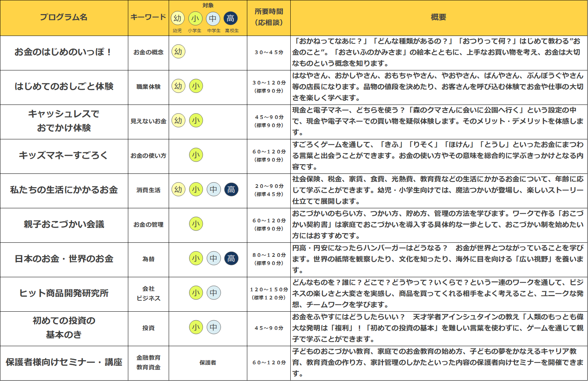588x381 pixels.
Task: Click the 保護者 target cell
Action: (208, 363)
